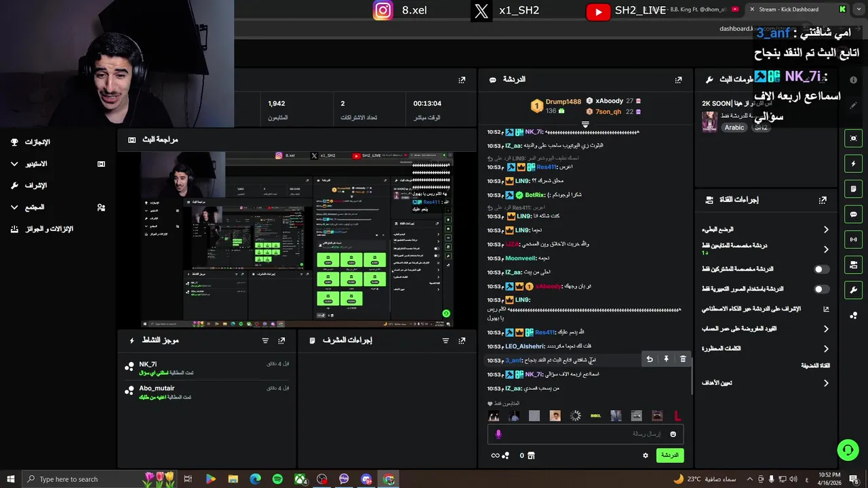Click the stream preview video thumbnail
Viewport: 868px width, 488px height.
tap(297, 239)
